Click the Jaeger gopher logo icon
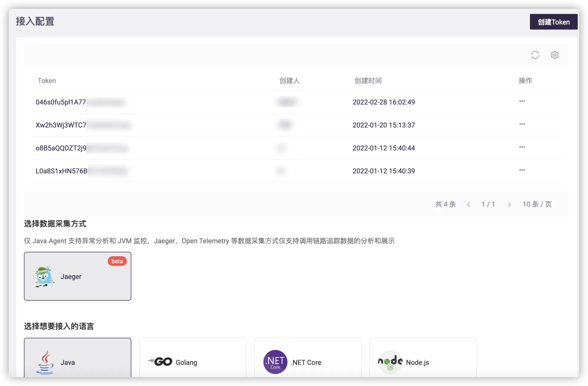Viewport: 588px width, 386px height. click(x=44, y=277)
